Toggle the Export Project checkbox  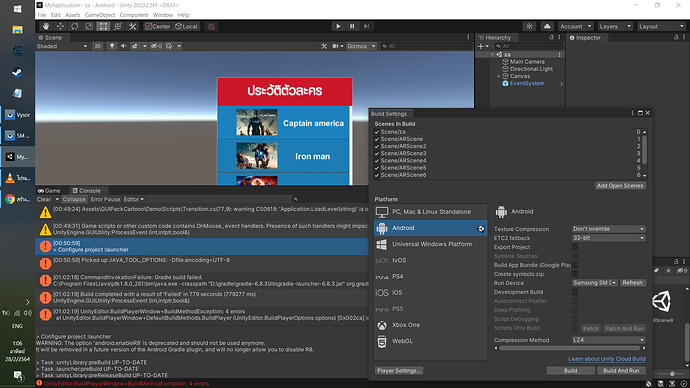tap(575, 247)
